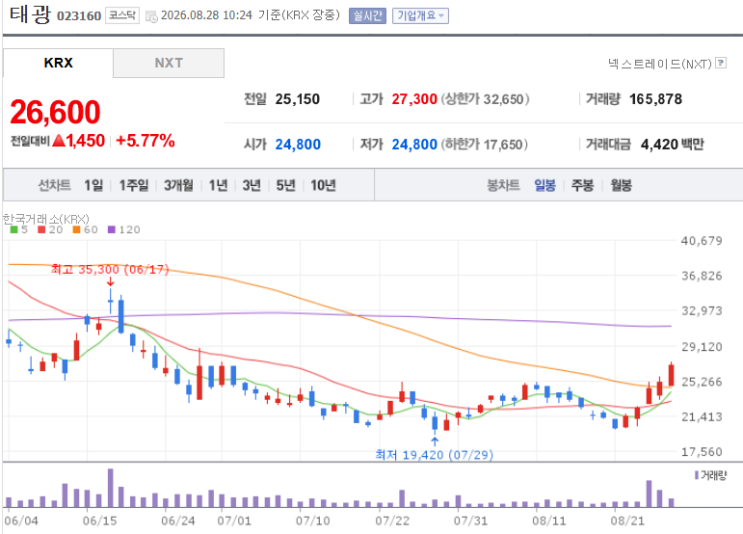Select the 3개월 line chart period

[178, 185]
